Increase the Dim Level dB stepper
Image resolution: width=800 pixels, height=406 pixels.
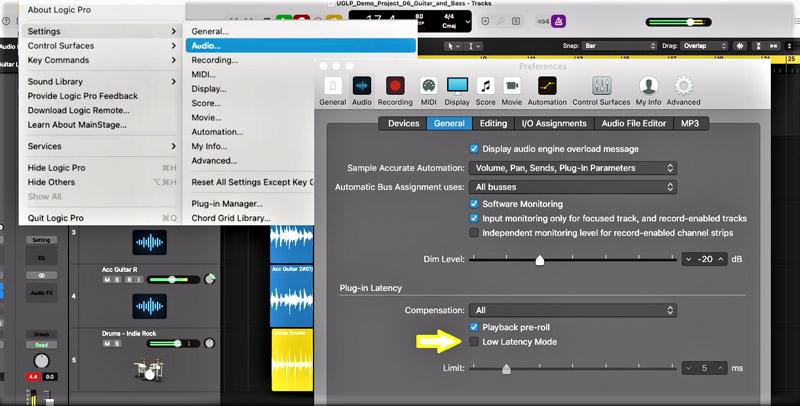click(720, 259)
